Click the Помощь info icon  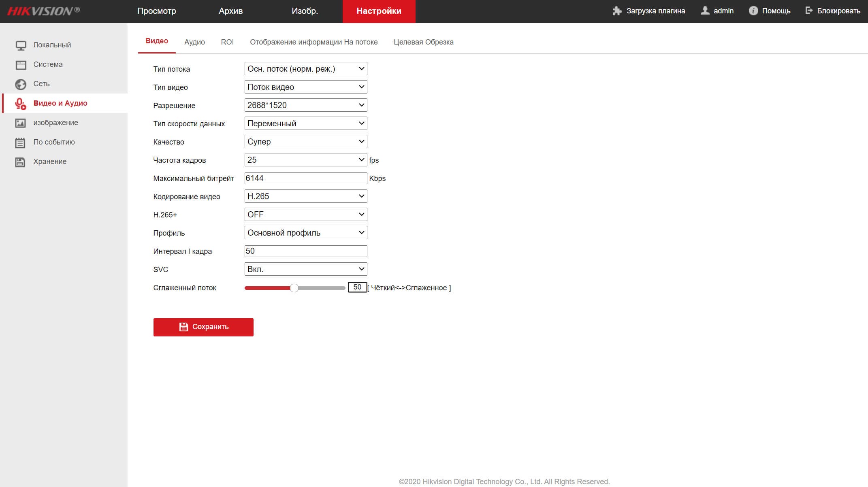[x=753, y=11]
